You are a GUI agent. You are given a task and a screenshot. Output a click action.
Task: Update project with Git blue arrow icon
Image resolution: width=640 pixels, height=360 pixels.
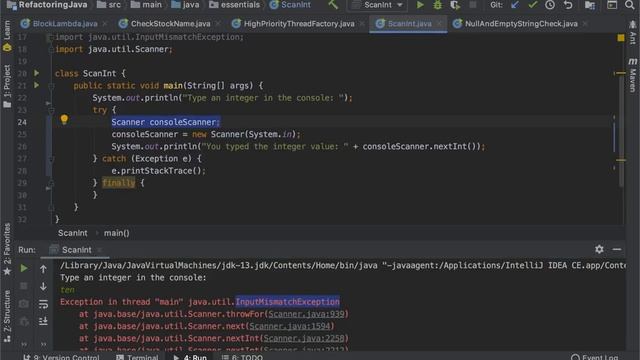tap(515, 5)
